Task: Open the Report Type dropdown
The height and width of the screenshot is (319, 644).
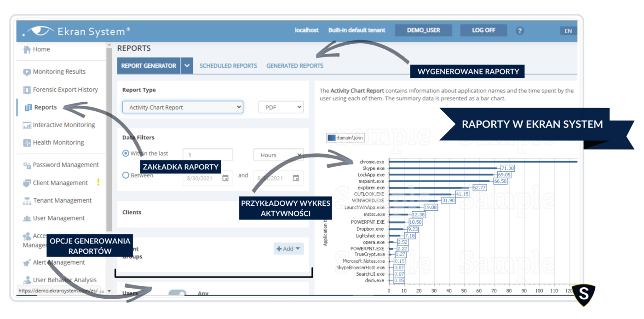Action: (x=183, y=107)
